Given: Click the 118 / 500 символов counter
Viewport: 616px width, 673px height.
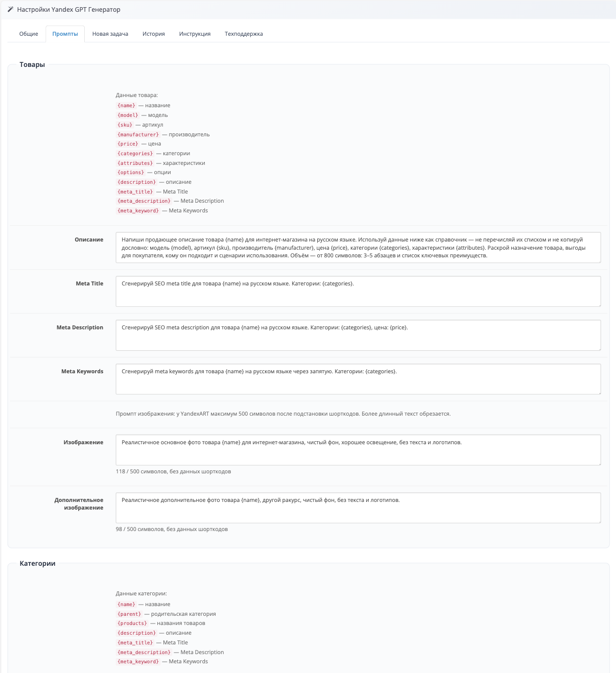Looking at the screenshot, I should click(173, 471).
